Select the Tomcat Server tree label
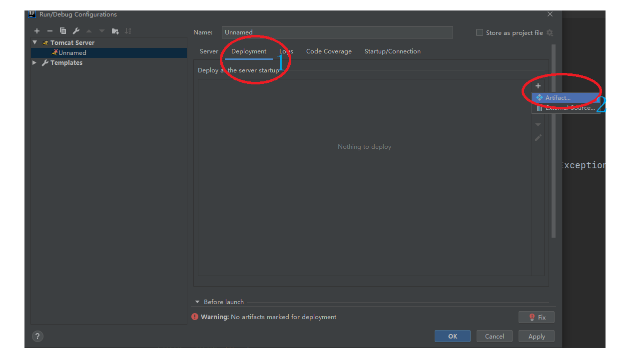This screenshot has width=622, height=364. pos(72,42)
